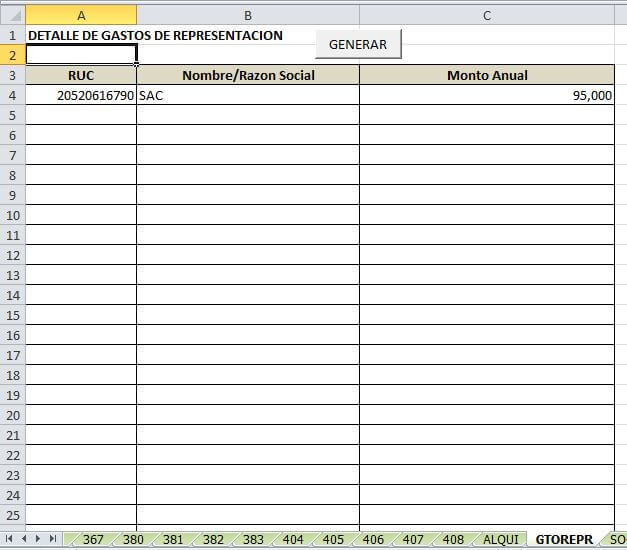This screenshot has width=627, height=550.
Task: Click the Select All corner box
Action: point(12,15)
